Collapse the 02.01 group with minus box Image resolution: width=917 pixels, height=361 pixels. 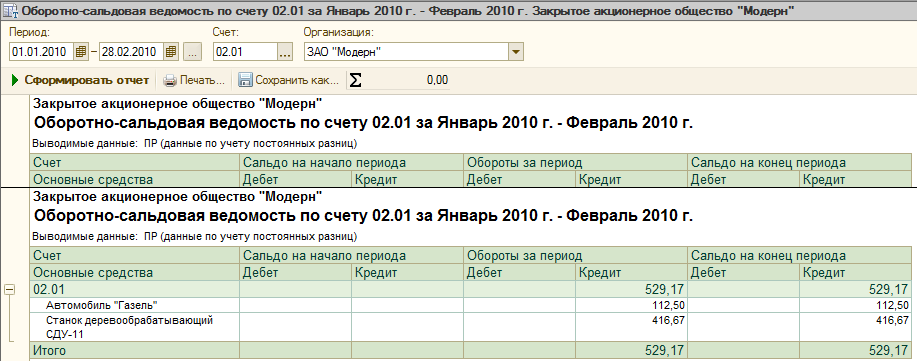point(9,289)
